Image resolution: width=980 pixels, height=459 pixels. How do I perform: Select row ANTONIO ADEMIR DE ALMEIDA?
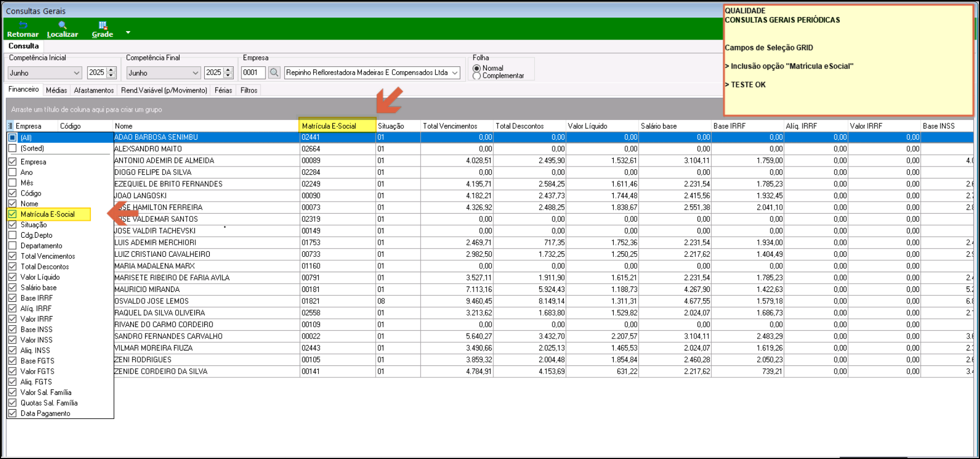point(544,160)
